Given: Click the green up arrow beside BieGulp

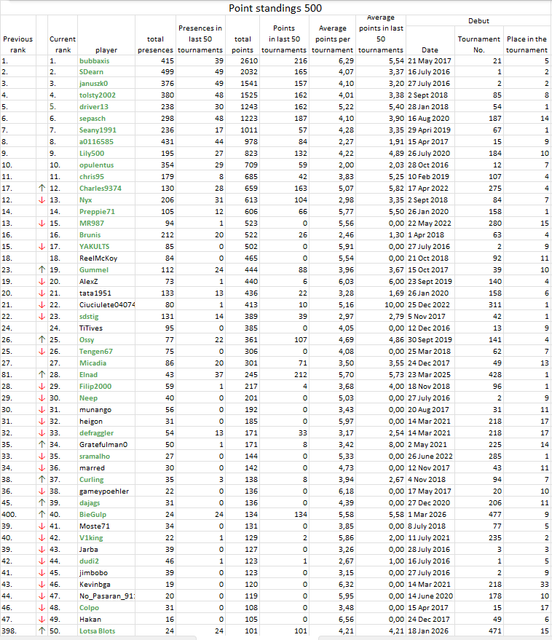Looking at the screenshot, I should tap(42, 514).
